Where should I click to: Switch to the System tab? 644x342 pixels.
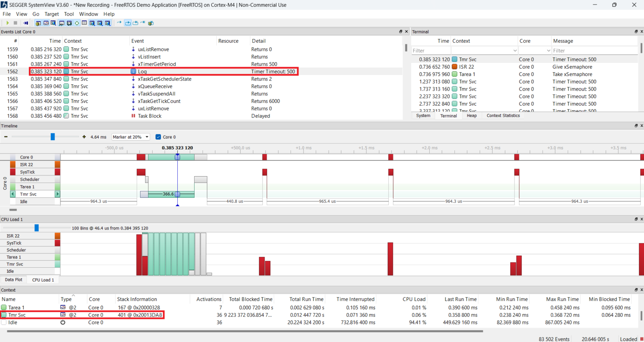click(x=423, y=116)
